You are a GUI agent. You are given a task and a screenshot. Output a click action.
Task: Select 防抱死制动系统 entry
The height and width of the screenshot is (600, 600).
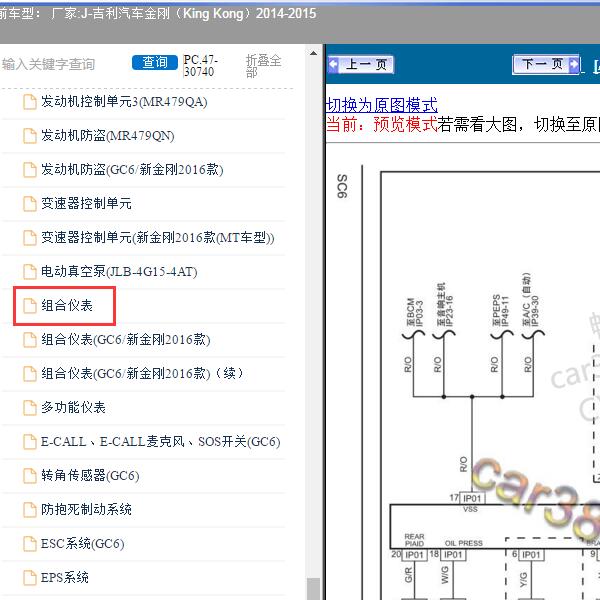click(86, 510)
